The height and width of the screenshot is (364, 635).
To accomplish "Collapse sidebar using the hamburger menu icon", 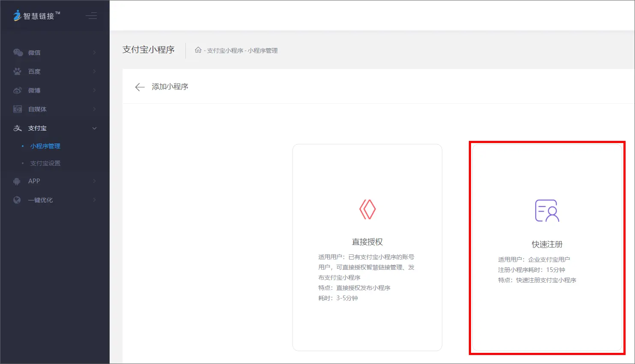I will [x=91, y=16].
